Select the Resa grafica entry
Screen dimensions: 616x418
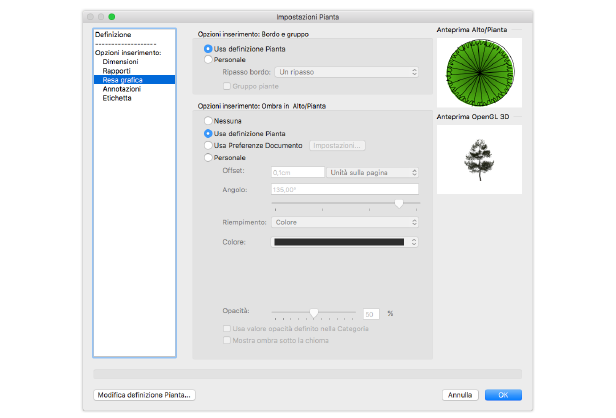pos(134,80)
